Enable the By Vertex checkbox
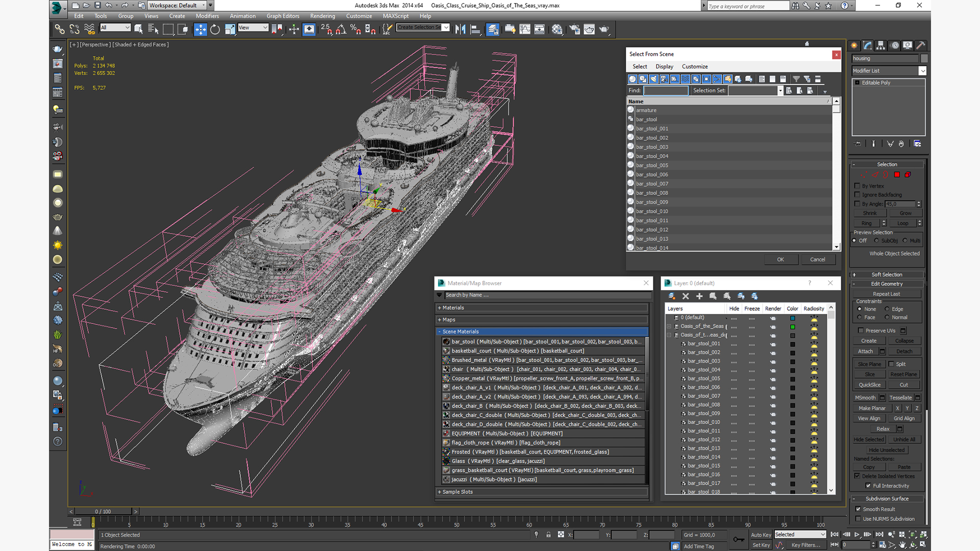 pos(857,186)
